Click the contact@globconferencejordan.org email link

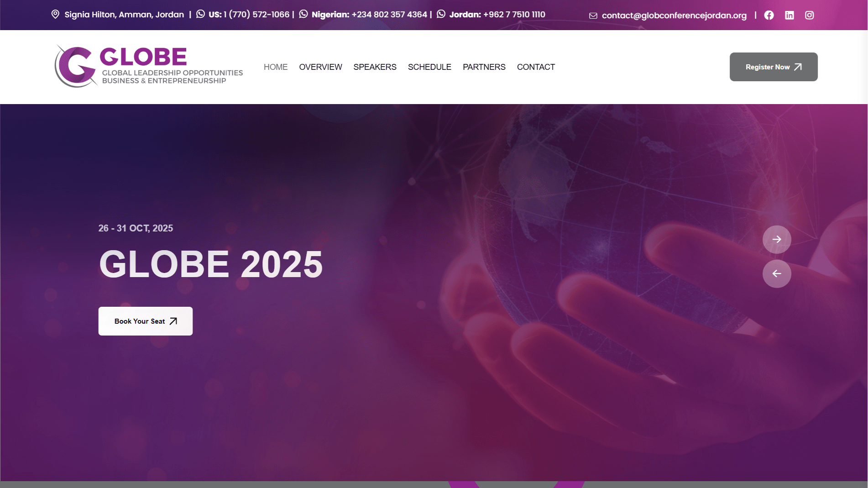tap(674, 16)
